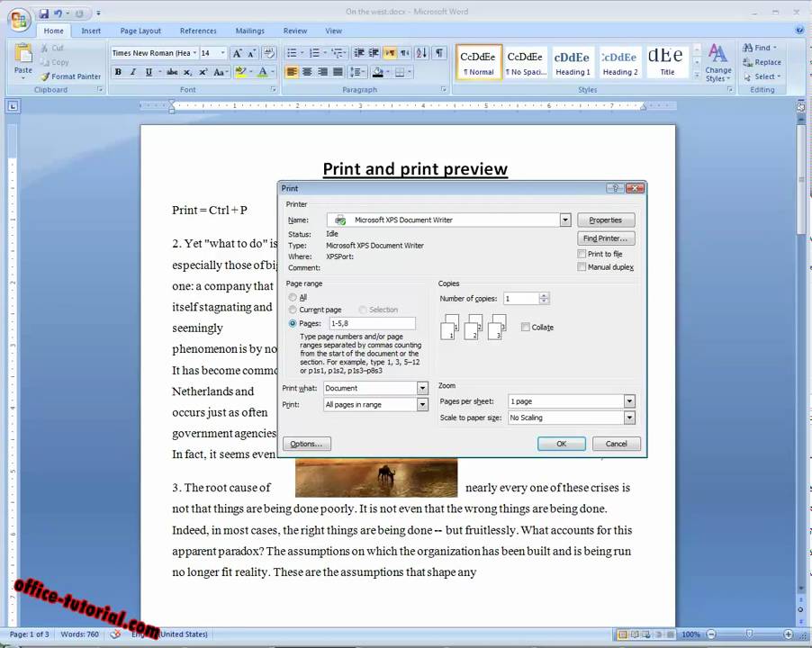Apply font color red A
The image size is (812, 648).
click(x=263, y=72)
